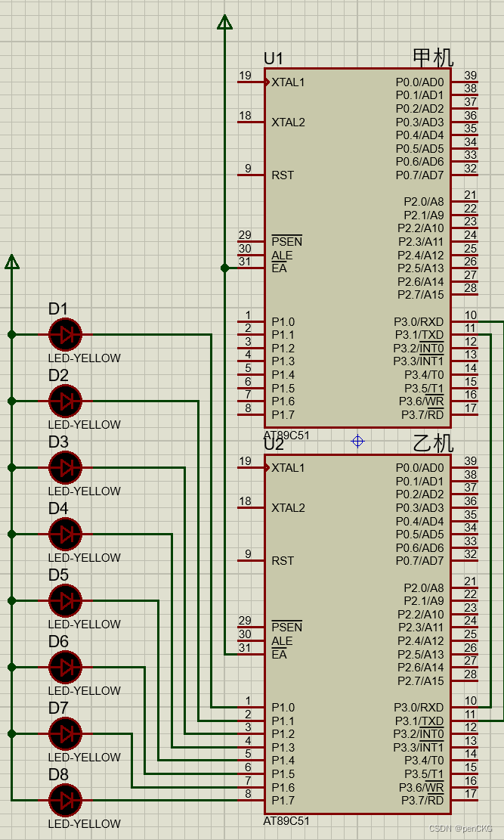Click the P1.4 pin label on U2
This screenshot has height=840, width=504.
point(283,761)
